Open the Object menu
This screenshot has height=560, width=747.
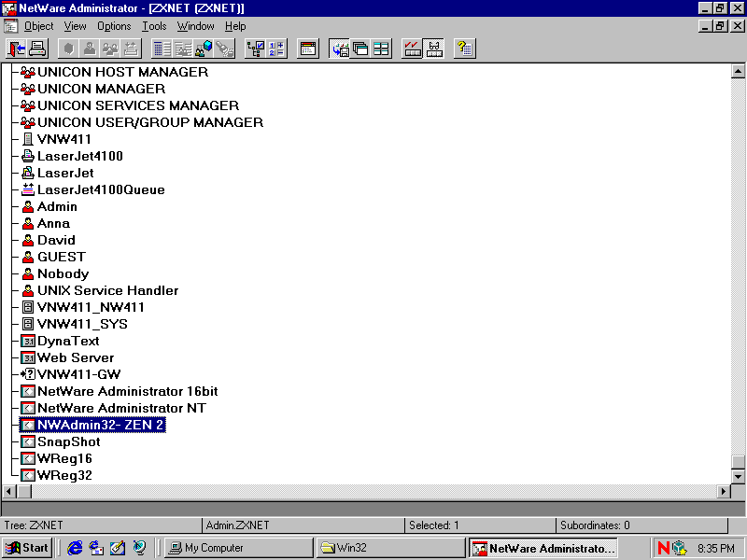[39, 26]
